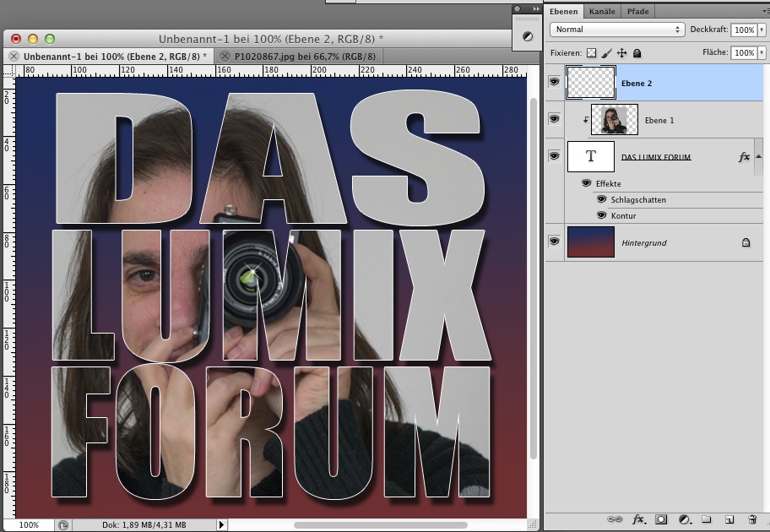Viewport: 770px width, 532px height.
Task: Lock transparent pixels next to Fixieren
Action: point(591,53)
